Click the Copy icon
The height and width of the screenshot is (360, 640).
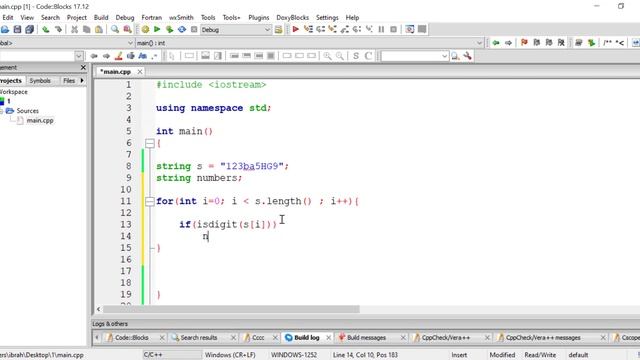(87, 29)
